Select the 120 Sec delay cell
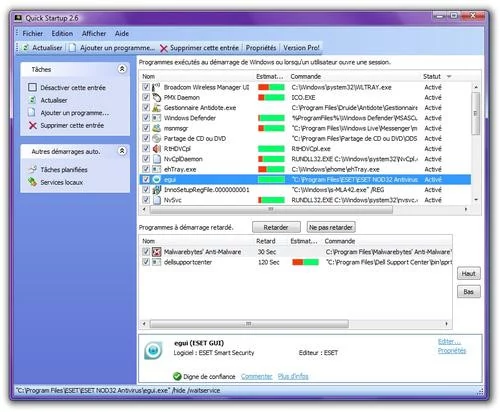The image size is (500, 412). [x=269, y=262]
